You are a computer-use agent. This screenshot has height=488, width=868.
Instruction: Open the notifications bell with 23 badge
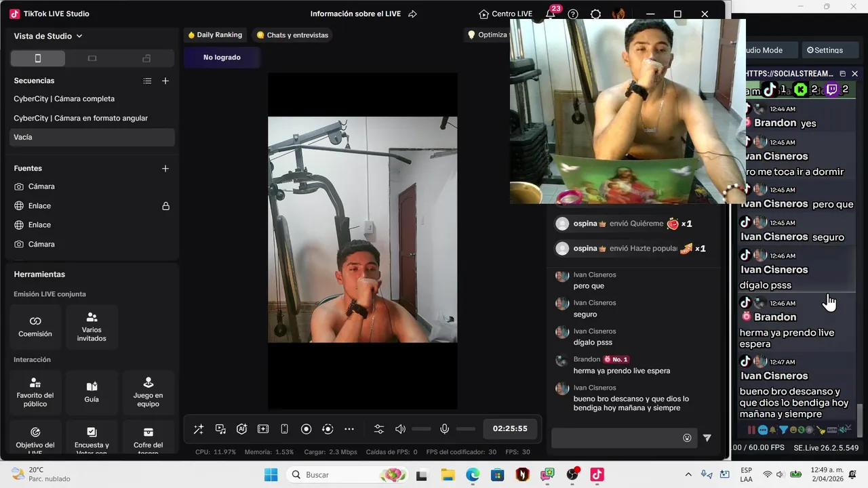551,14
